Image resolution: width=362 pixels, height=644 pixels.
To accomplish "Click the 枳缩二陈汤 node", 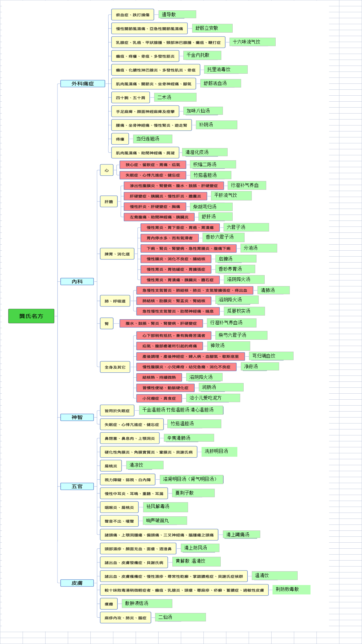I will pyautogui.click(x=213, y=164).
